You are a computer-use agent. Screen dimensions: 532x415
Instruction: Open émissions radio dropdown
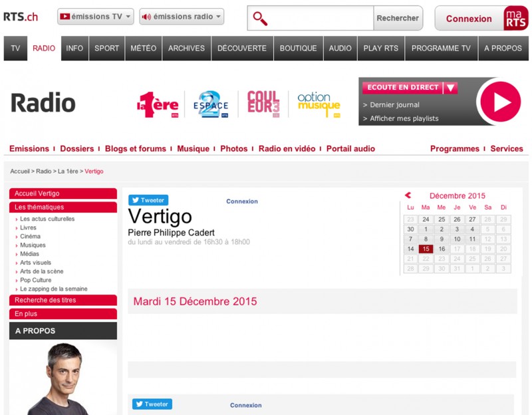pyautogui.click(x=182, y=17)
